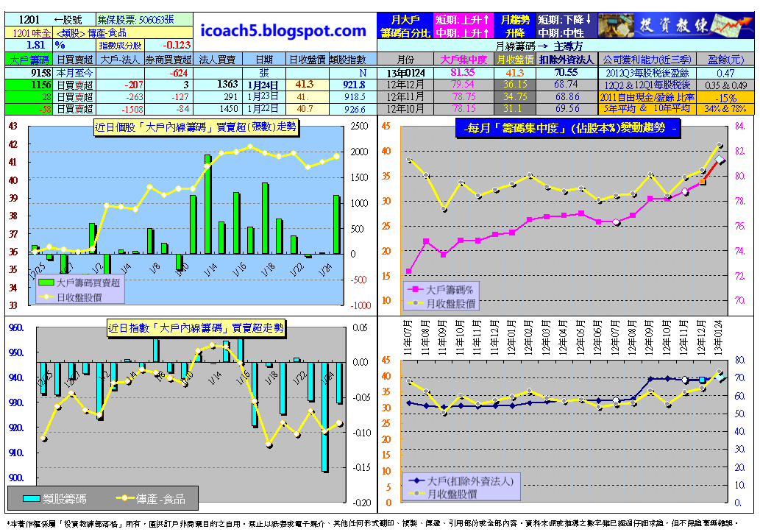Viewport: 760px width, 532px height.
Task: Select the 926.6 sector index value
Action: pyautogui.click(x=353, y=108)
